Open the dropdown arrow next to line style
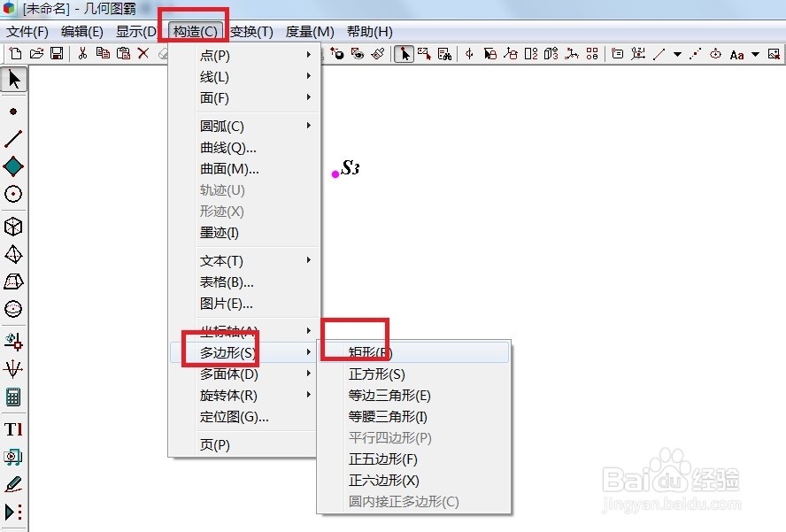Viewport: 786px width, 532px height. click(677, 53)
